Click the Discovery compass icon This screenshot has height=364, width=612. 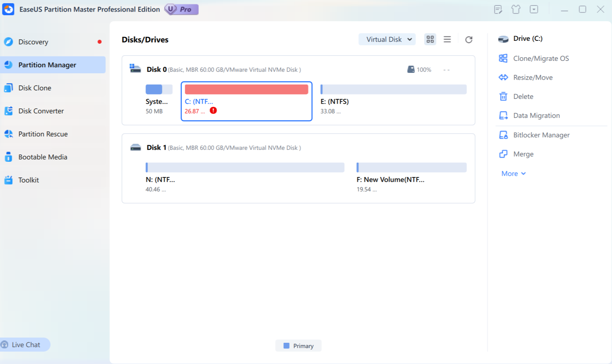(x=8, y=42)
